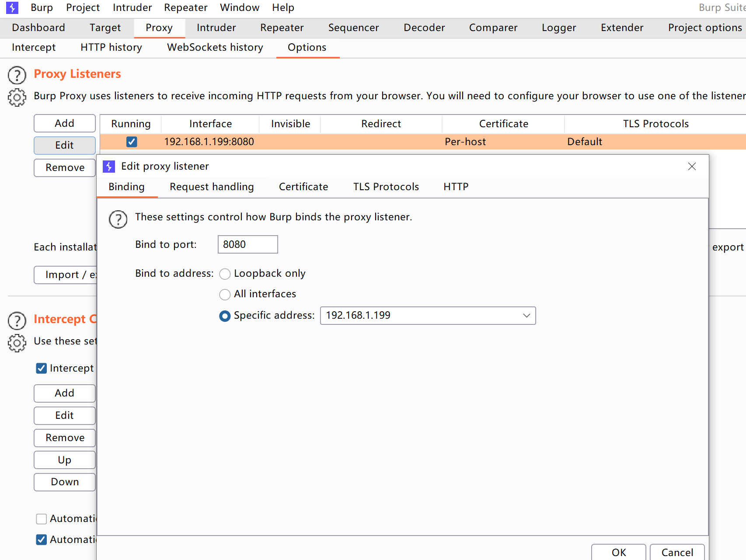Click the Certificate column header
Viewport: 746px width, 560px height.
point(503,124)
